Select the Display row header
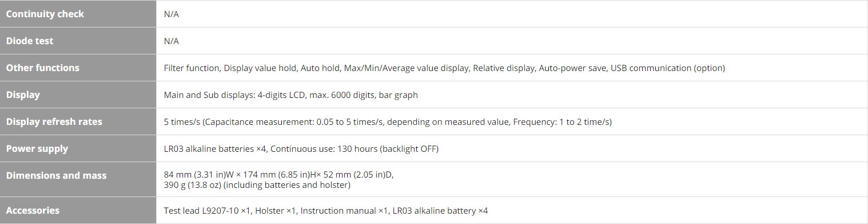Screen dimensions: 868x224 pyautogui.click(x=78, y=95)
